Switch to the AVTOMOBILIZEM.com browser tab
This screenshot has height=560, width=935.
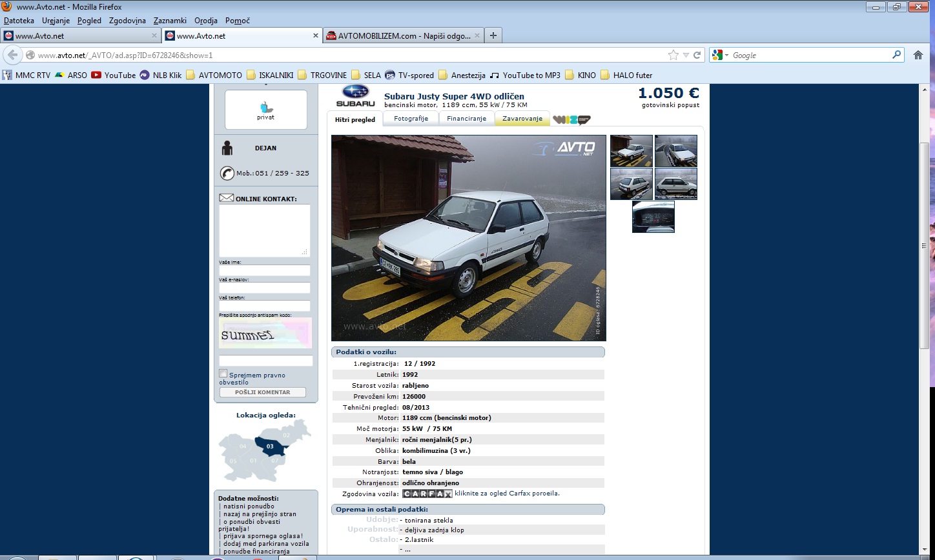tap(403, 36)
